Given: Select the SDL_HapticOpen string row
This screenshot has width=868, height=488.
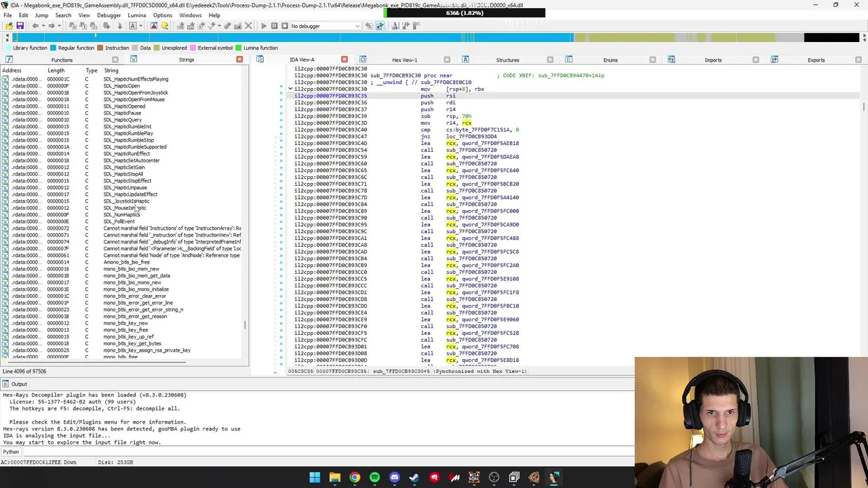Looking at the screenshot, I should click(x=122, y=86).
